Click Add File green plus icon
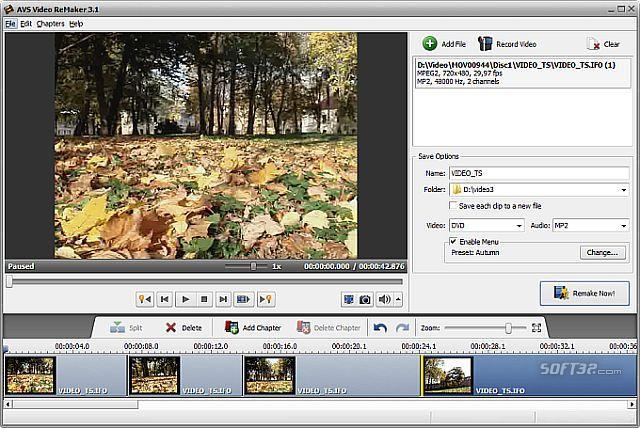The width and height of the screenshot is (640, 428). (x=430, y=43)
